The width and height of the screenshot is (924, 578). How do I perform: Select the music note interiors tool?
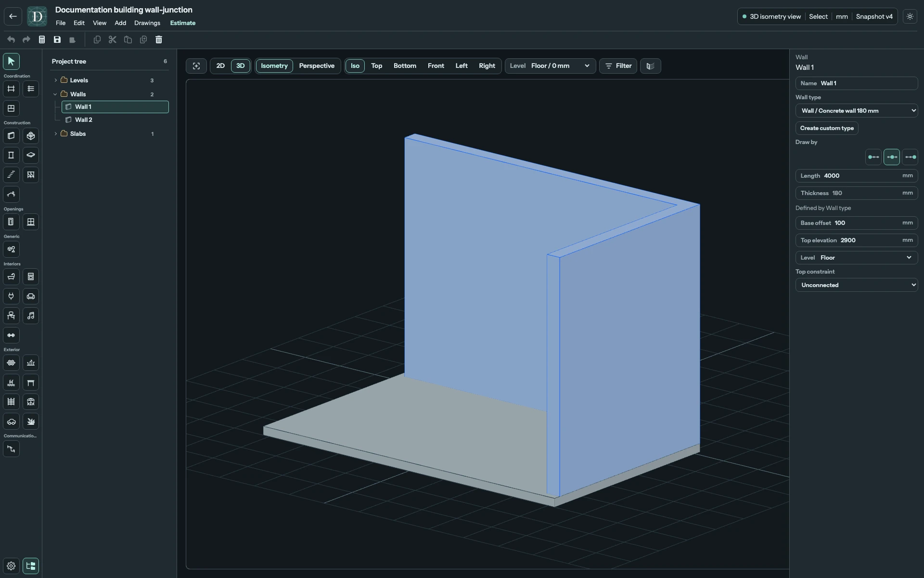pos(31,315)
